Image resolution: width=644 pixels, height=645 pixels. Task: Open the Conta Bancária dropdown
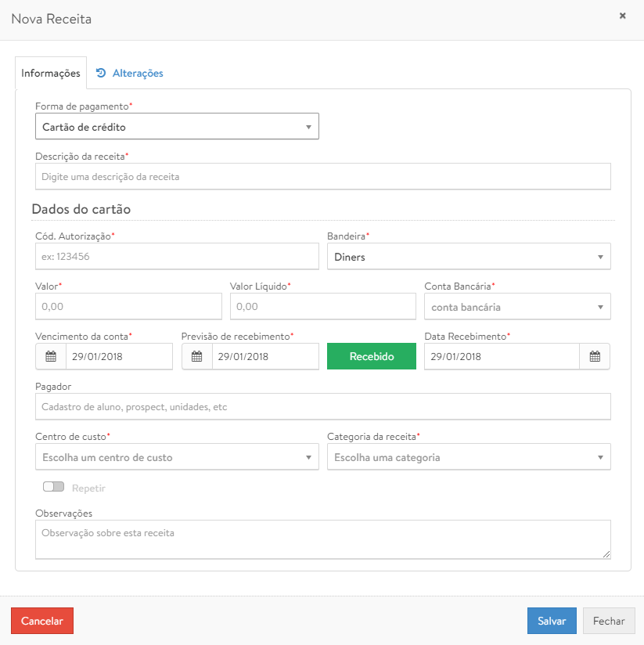click(x=516, y=307)
